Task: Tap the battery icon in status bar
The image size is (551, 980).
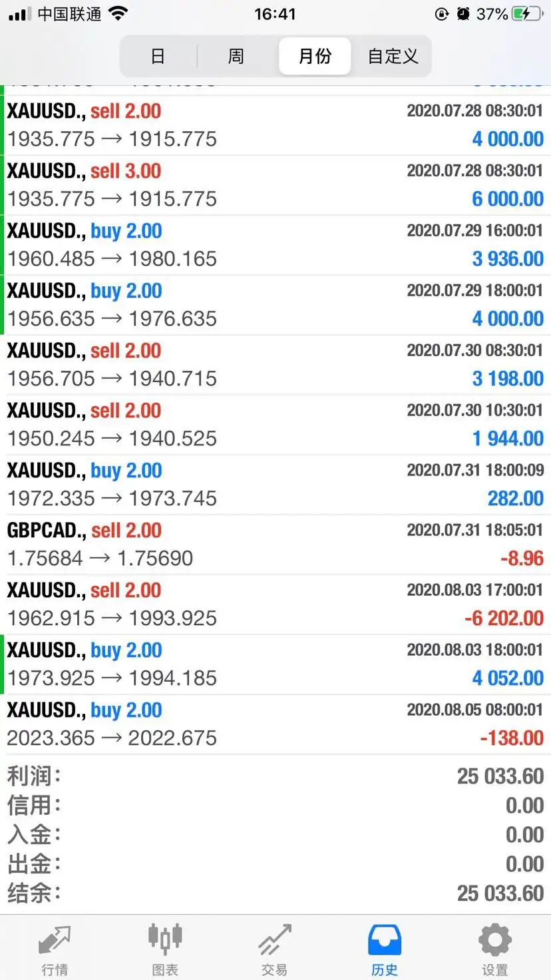Action: 528,14
